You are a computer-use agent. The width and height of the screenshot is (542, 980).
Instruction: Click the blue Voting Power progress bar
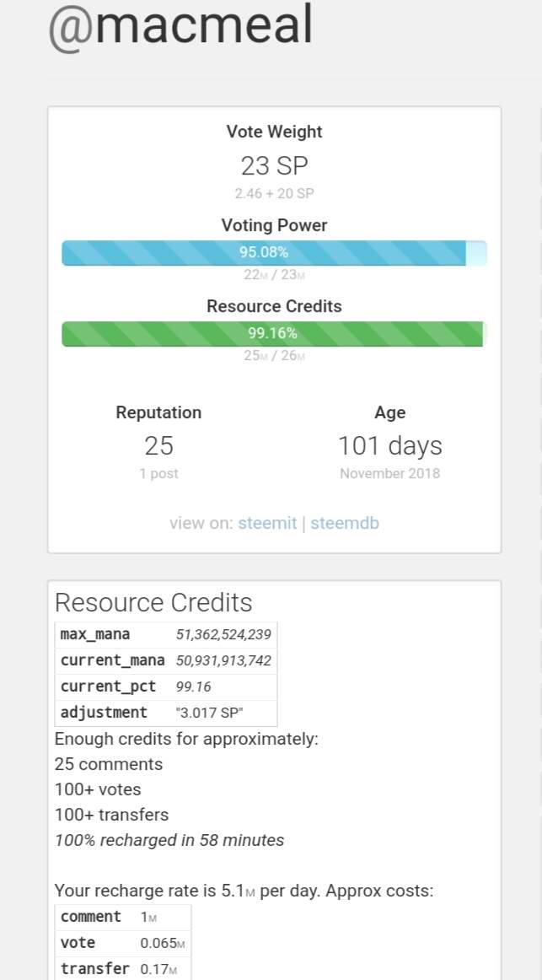point(274,252)
